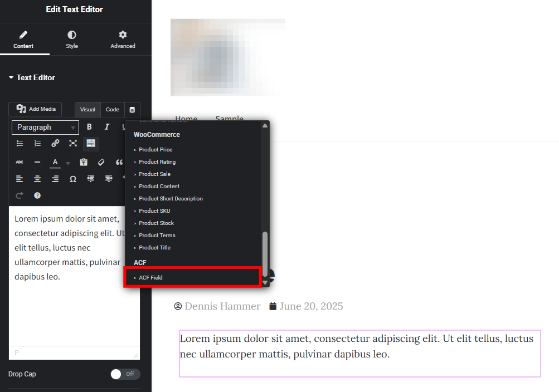Viewport: 559px width, 392px height.
Task: Click the Add Media button
Action: pyautogui.click(x=35, y=109)
